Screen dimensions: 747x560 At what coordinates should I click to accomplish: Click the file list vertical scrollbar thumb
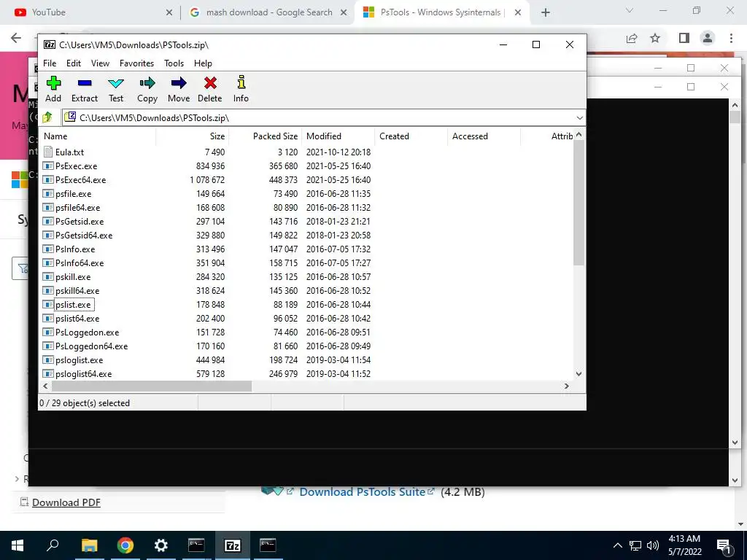[x=578, y=203]
